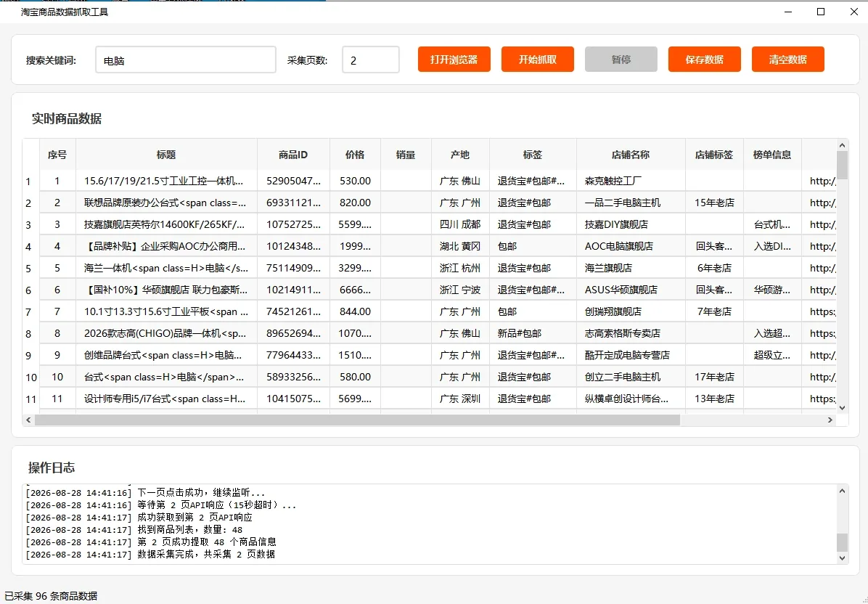Select price cell 844.00
The image size is (868, 604).
(356, 311)
